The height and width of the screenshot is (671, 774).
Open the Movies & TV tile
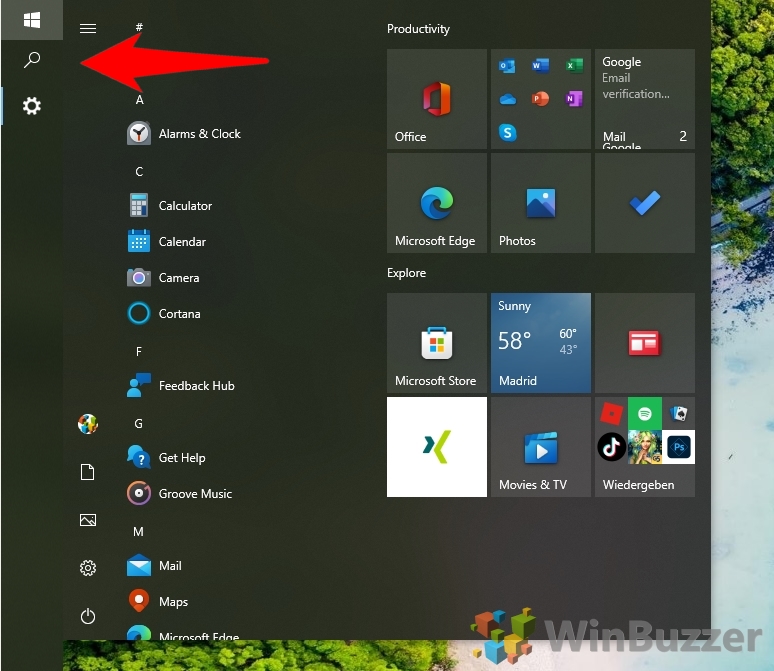click(x=541, y=447)
